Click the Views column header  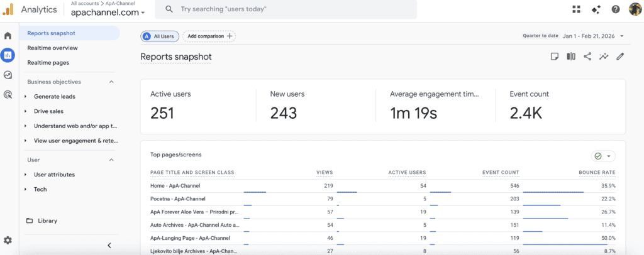(x=325, y=173)
